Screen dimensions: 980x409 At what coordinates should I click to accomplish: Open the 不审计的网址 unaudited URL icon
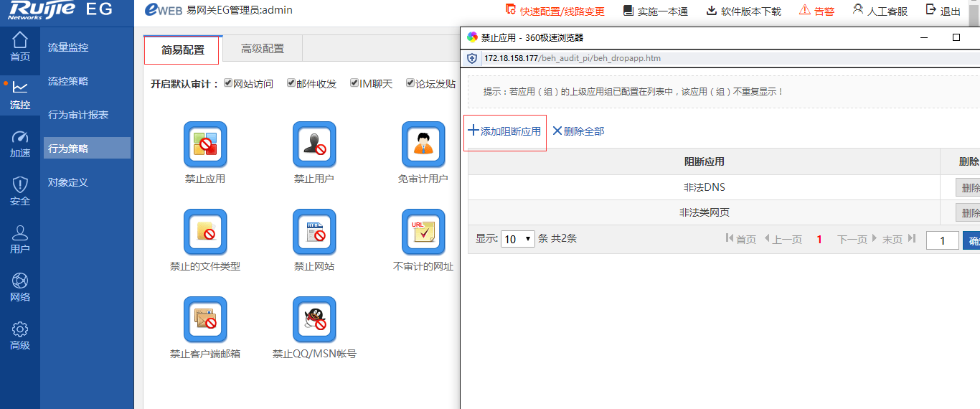[x=423, y=232]
